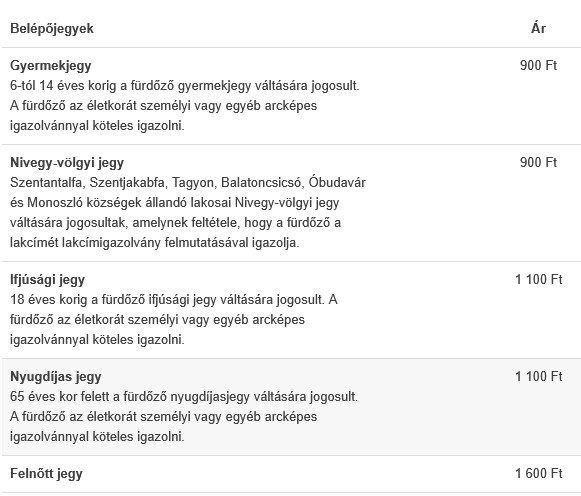
Task: Click the Ár column header
Action: [x=538, y=28]
